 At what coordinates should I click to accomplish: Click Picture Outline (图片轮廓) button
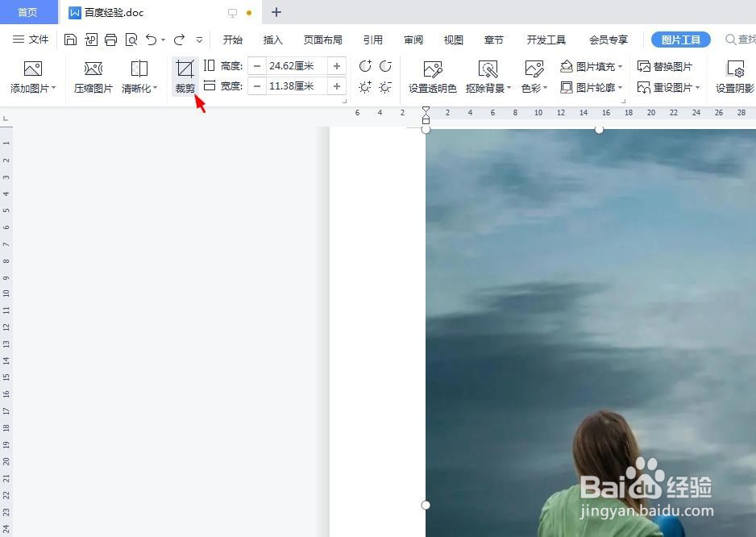588,87
